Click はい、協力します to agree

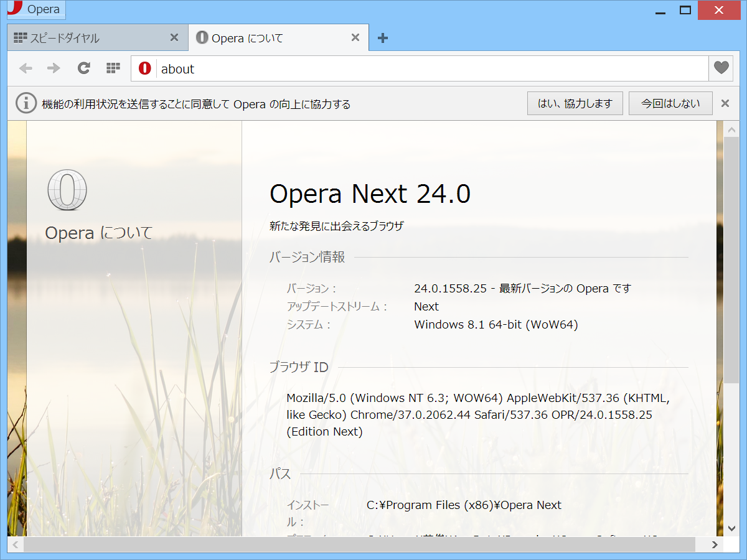pos(575,103)
